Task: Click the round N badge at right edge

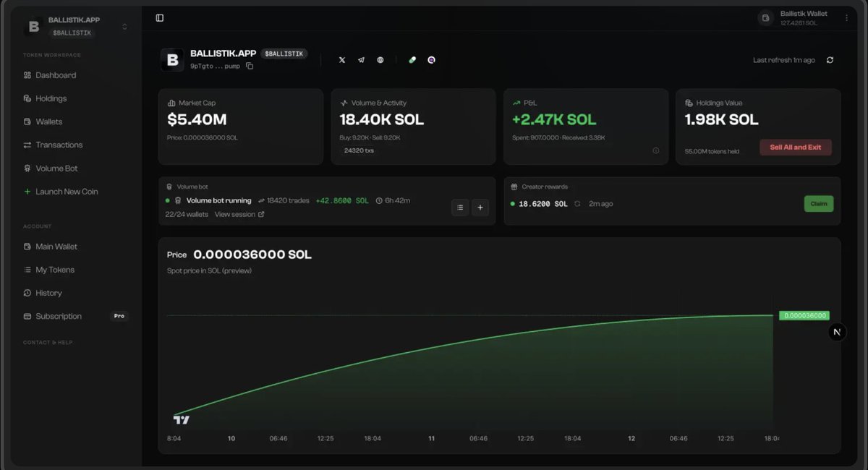Action: tap(837, 332)
